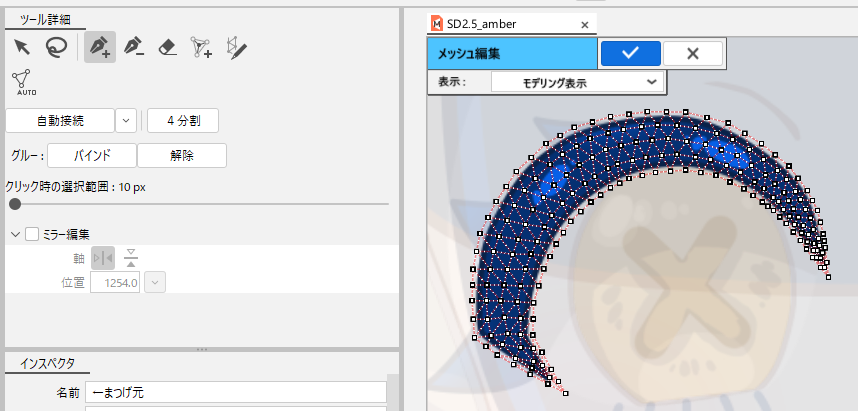The width and height of the screenshot is (858, 411).
Task: Select the stroke mesh pen tool
Action: 237,46
